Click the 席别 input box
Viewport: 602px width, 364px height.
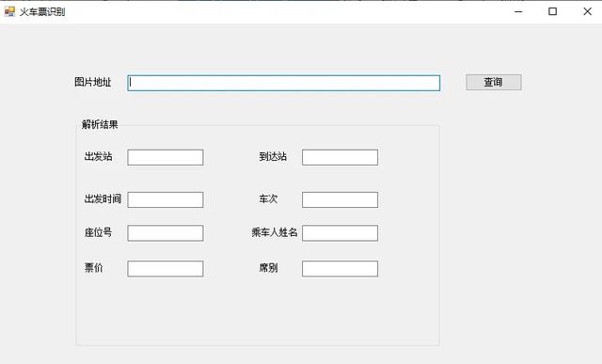340,269
